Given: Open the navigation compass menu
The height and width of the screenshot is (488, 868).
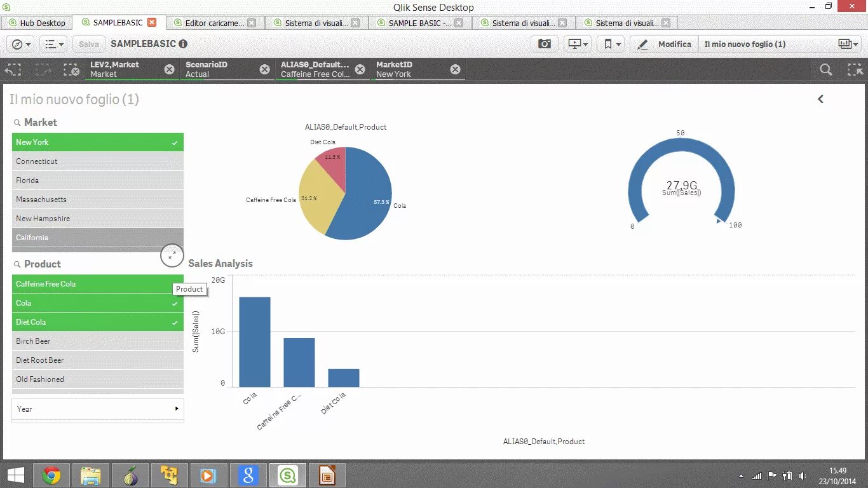Looking at the screenshot, I should click(x=20, y=44).
